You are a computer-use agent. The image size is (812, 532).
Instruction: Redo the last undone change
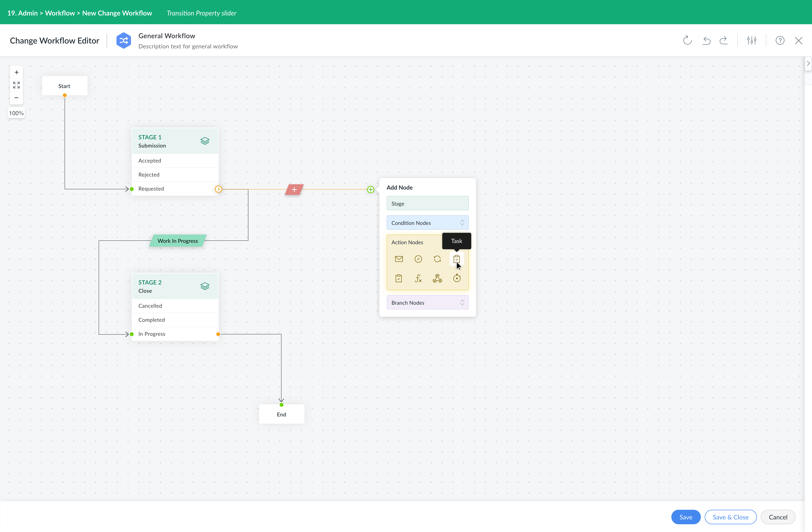724,41
